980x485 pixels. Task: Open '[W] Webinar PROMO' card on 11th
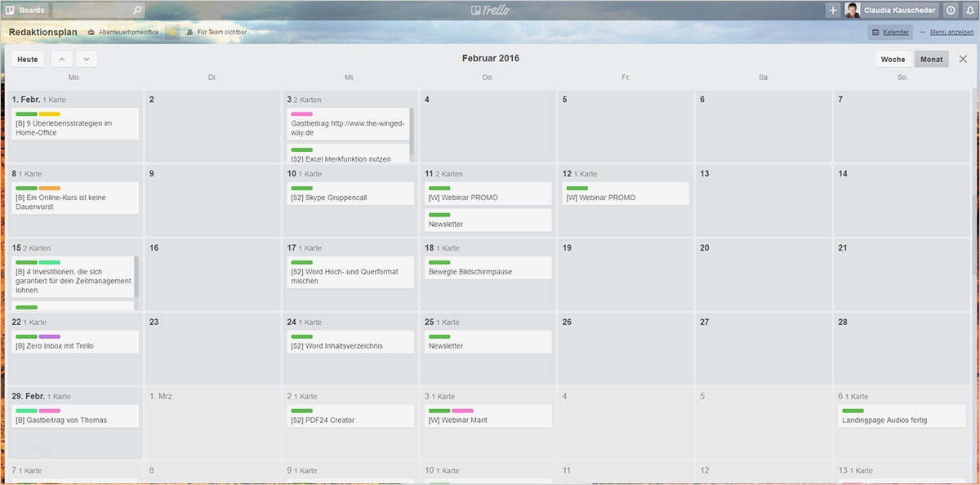(x=488, y=194)
